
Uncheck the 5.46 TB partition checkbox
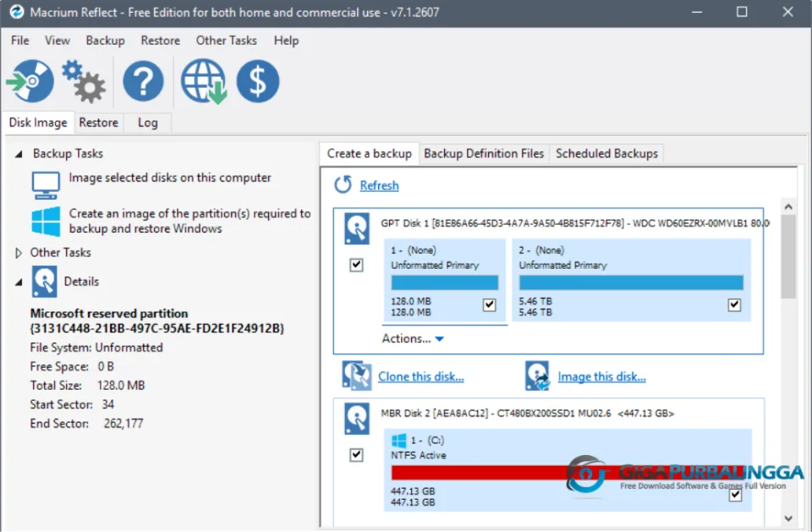coord(734,304)
